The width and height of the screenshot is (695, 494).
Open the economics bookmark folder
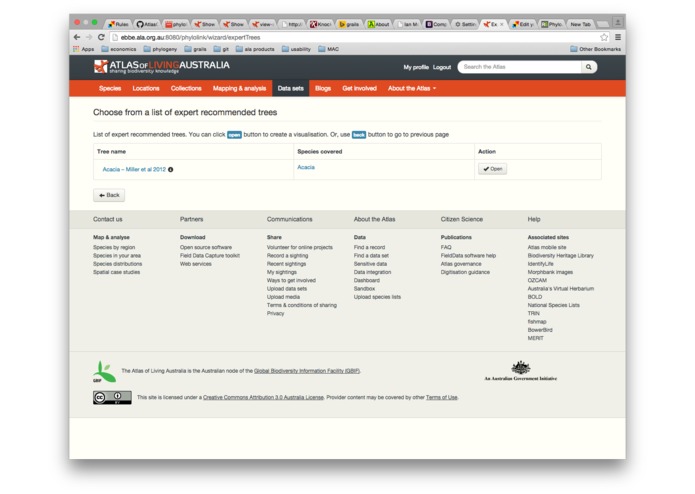119,49
